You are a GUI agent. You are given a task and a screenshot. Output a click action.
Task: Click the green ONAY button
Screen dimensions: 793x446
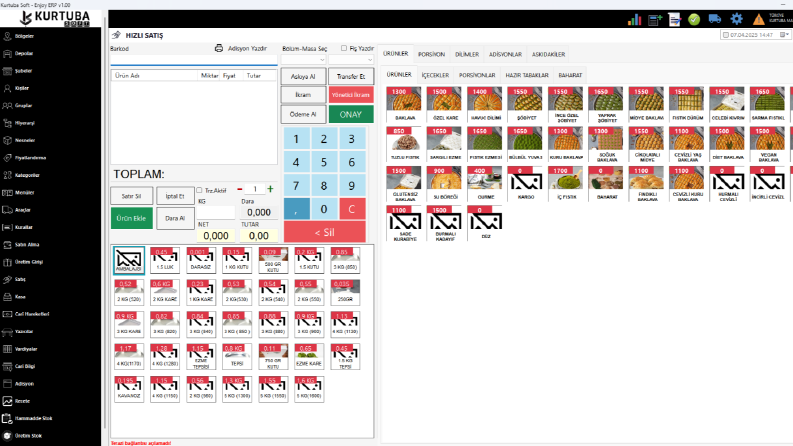(x=351, y=114)
